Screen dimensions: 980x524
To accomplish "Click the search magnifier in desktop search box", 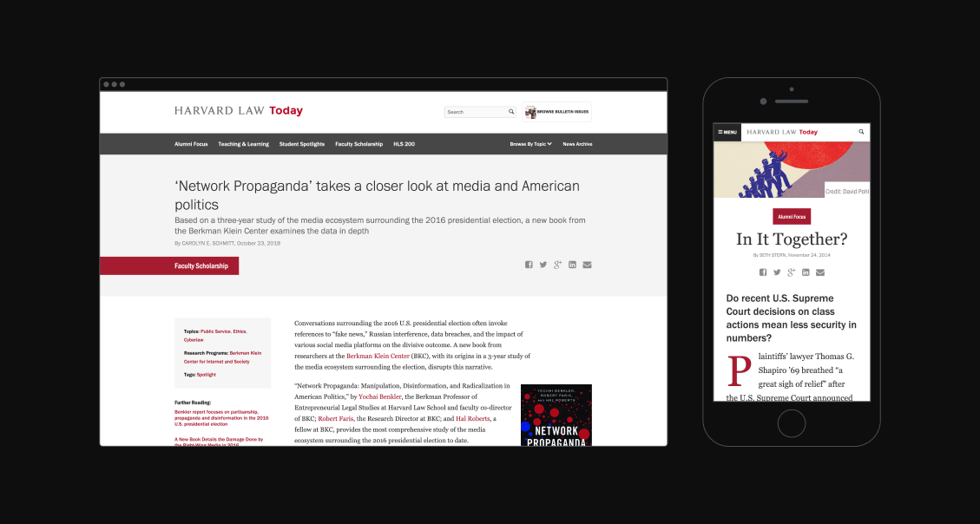I will tap(511, 112).
